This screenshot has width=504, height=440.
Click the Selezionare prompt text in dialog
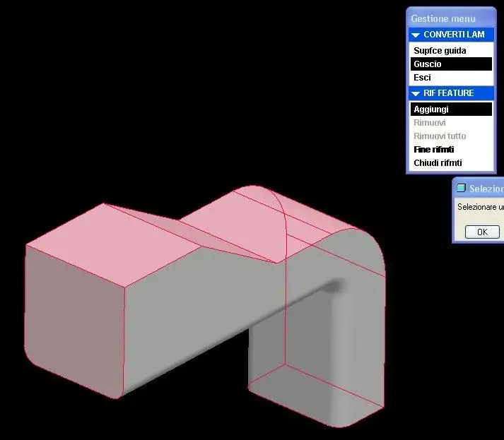pyautogui.click(x=481, y=208)
